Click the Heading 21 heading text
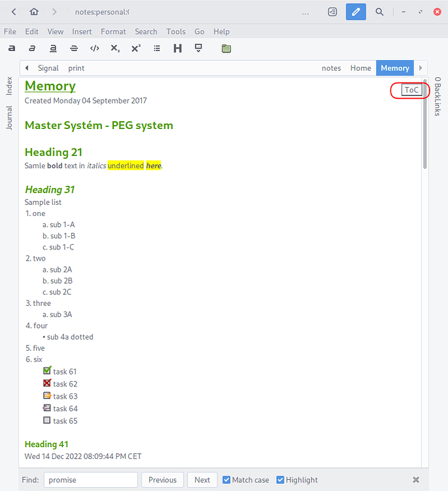 click(x=54, y=152)
